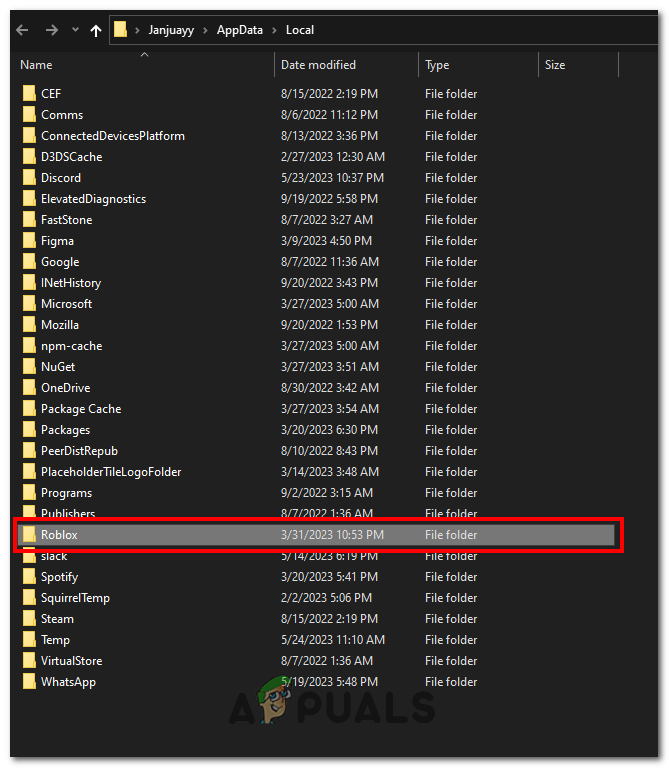Select the npm-cache folder icon
The image size is (669, 768).
29,345
